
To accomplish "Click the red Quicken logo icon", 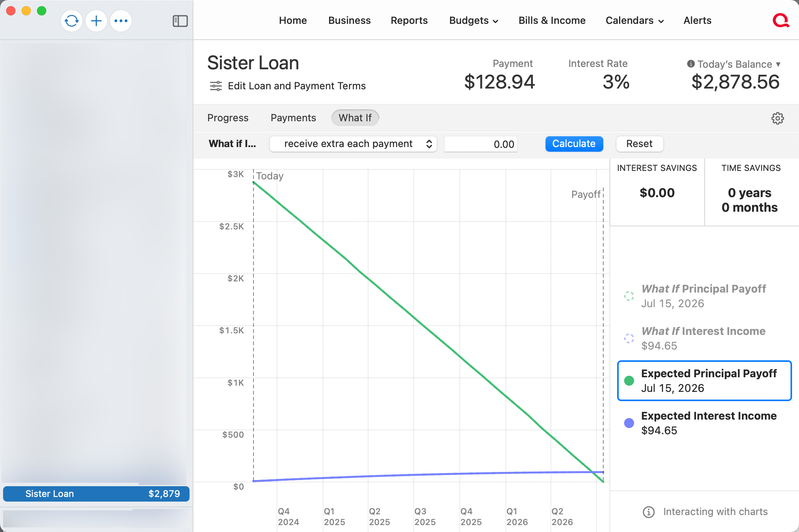I will pos(781,20).
